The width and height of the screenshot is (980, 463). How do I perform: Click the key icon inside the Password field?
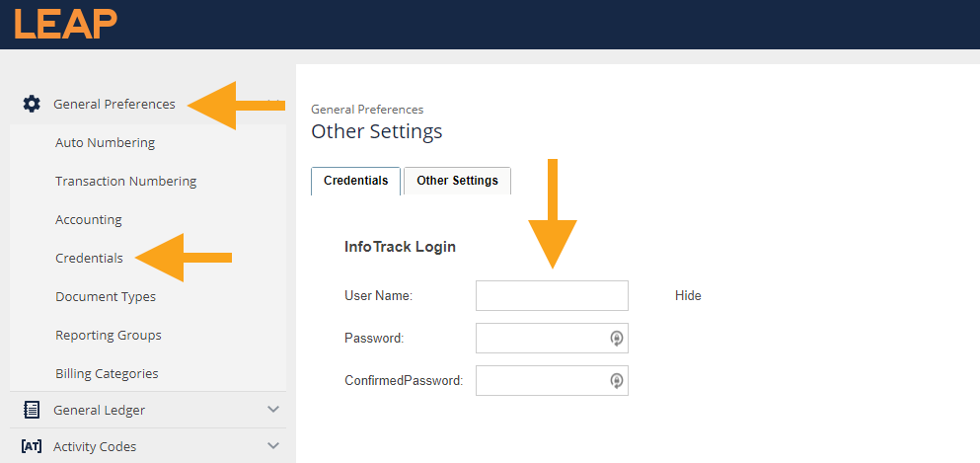tap(616, 339)
